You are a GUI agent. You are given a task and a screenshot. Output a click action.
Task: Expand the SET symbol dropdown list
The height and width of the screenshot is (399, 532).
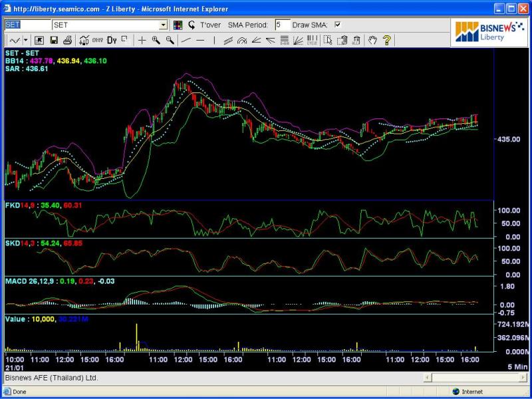(164, 25)
